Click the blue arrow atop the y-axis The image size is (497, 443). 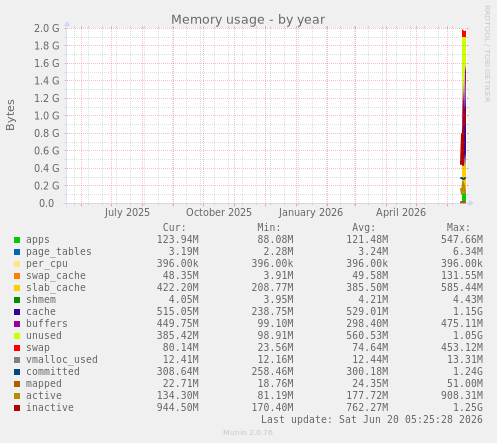(67, 24)
